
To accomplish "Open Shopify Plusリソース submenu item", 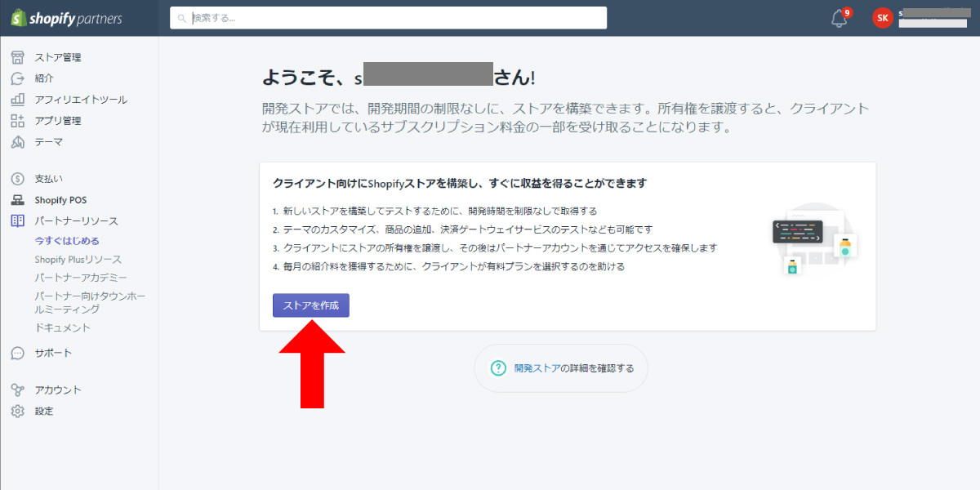I will pos(78,260).
